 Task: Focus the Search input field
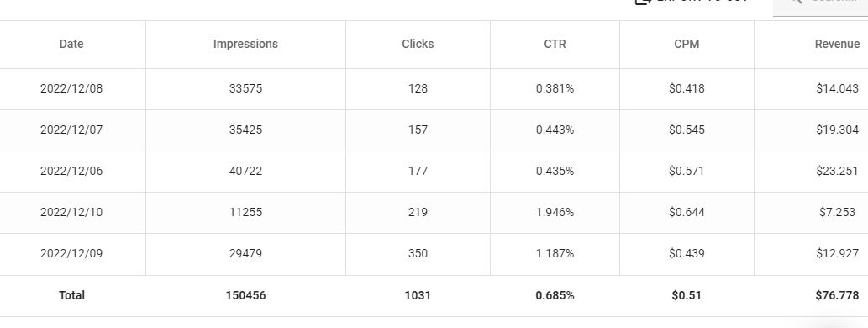pyautogui.click(x=820, y=8)
